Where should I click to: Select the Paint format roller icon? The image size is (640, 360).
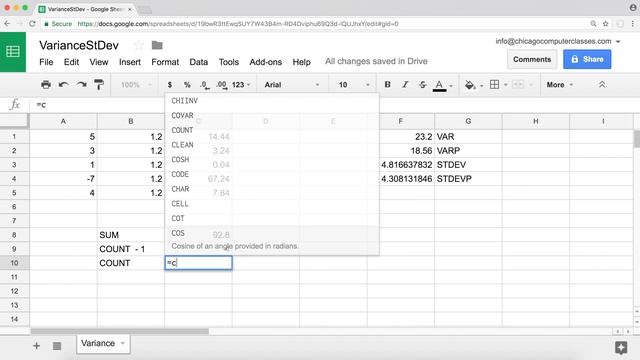[99, 84]
